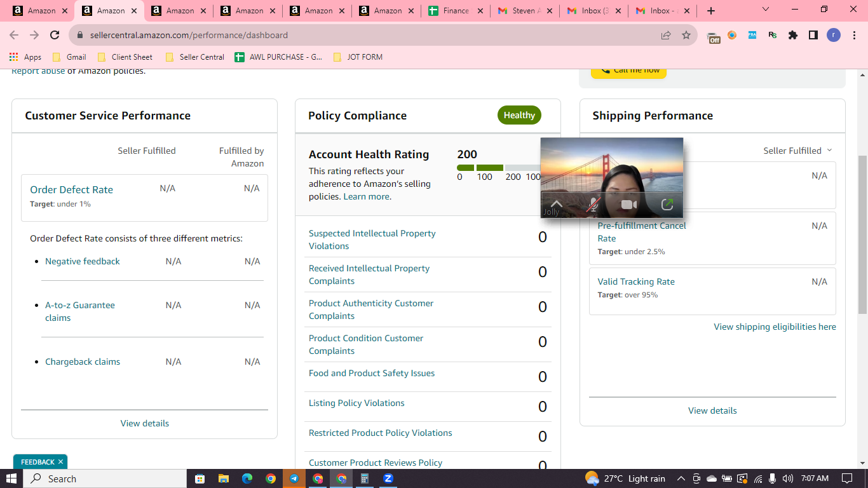Open the Gmail bookmark
This screenshot has height=488, width=868.
tap(69, 57)
